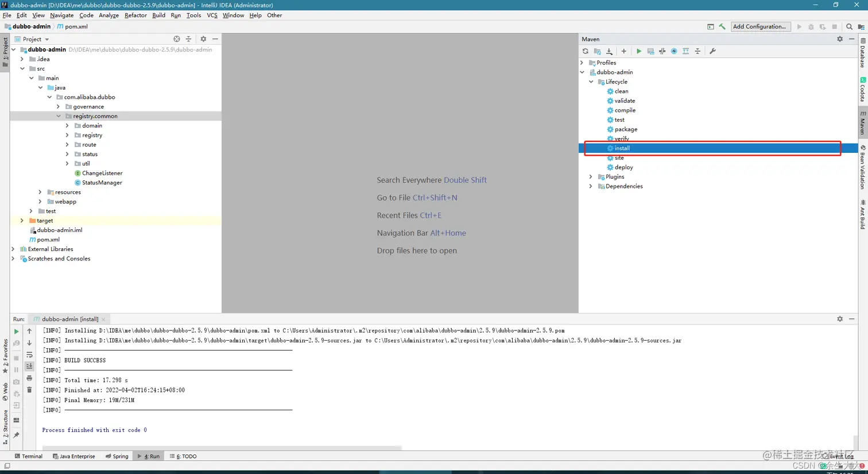Locate current file in Project view

[x=177, y=39]
